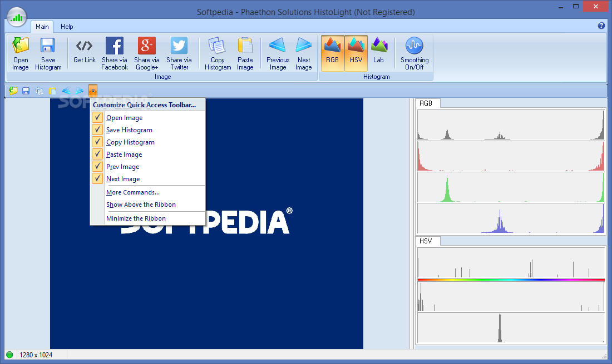Share via Google+
Screen dimensions: 612x364
pos(147,53)
